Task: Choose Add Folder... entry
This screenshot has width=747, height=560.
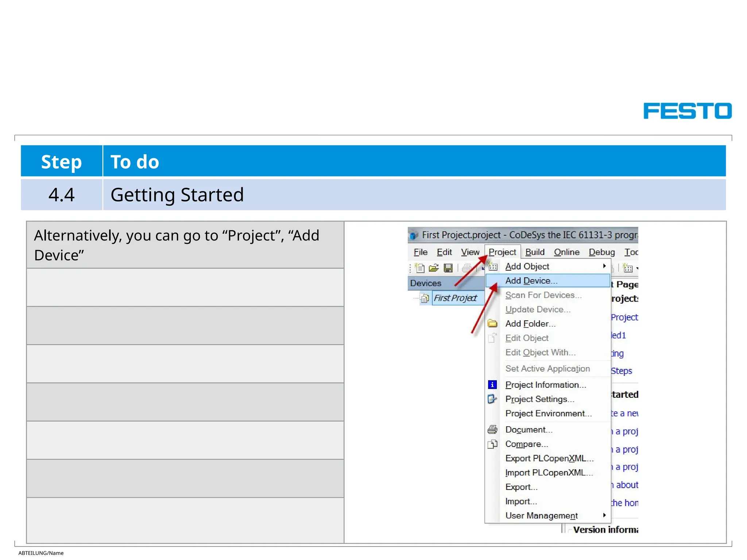Action: (x=548, y=323)
